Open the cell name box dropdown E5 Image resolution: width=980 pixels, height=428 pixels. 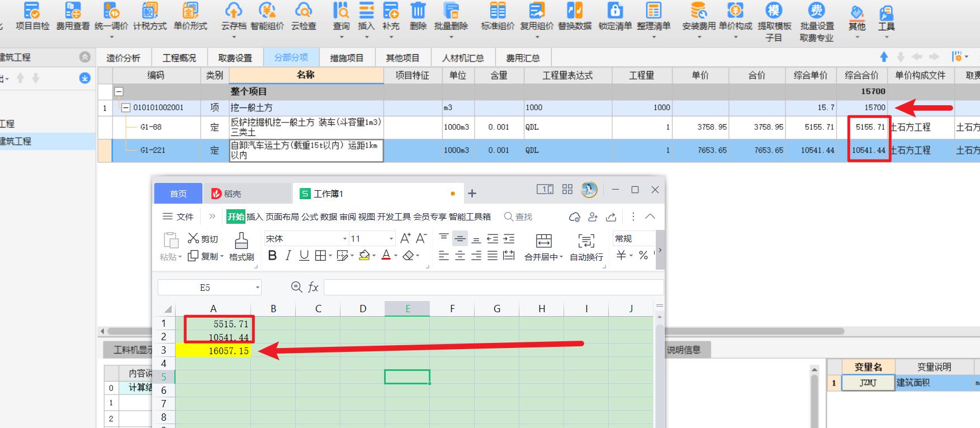pos(258,288)
